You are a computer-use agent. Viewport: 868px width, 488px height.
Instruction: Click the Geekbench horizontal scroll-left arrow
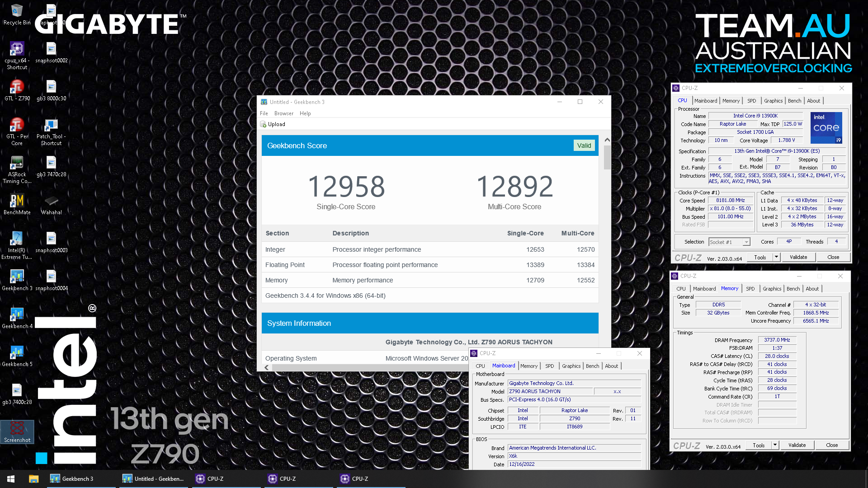[x=266, y=367]
